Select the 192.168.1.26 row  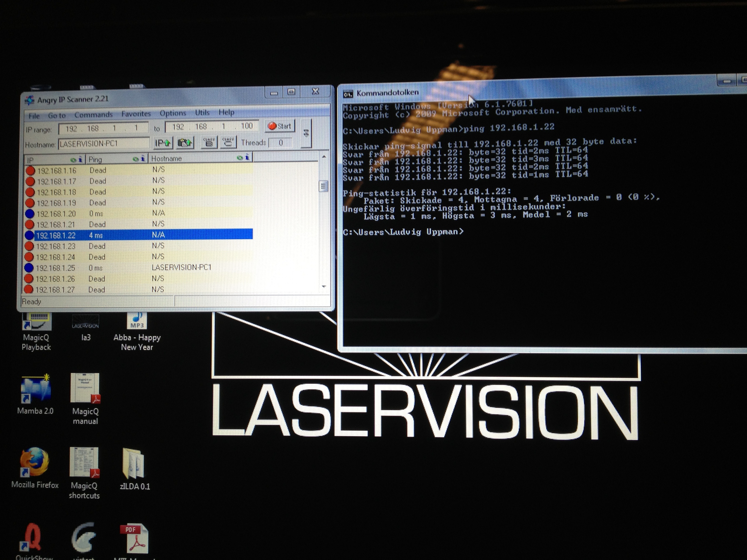pos(138,278)
